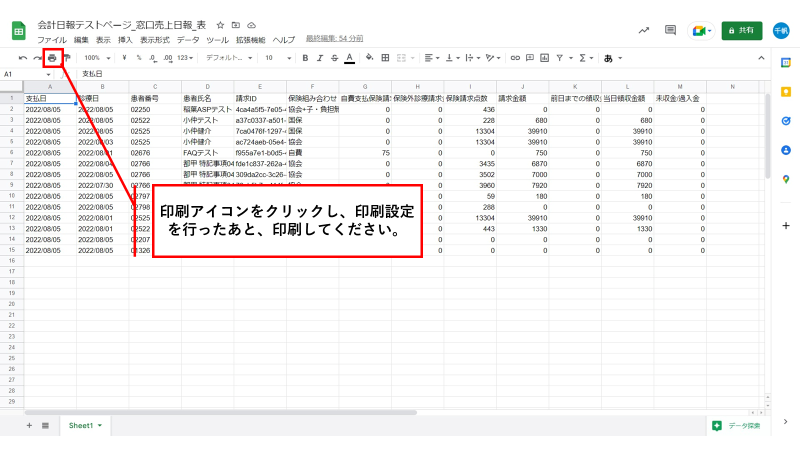Open the zoom 100% dropdown

tap(96, 58)
